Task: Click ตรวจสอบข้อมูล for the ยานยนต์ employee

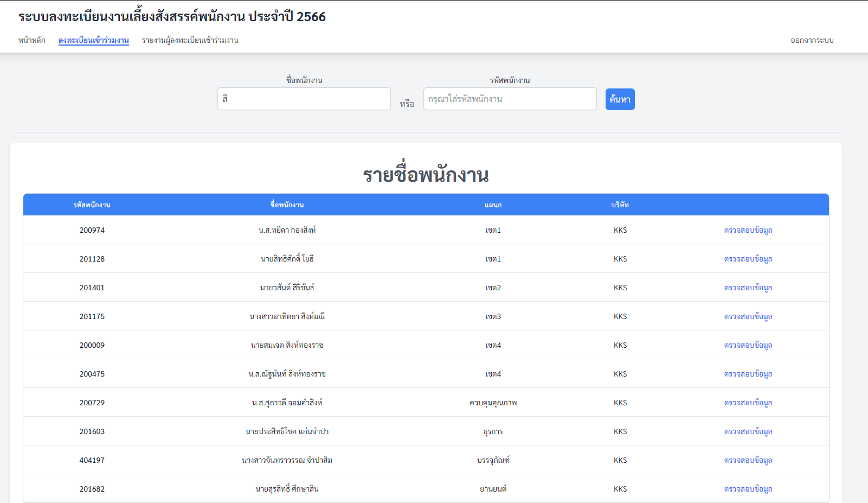Action: (x=748, y=489)
